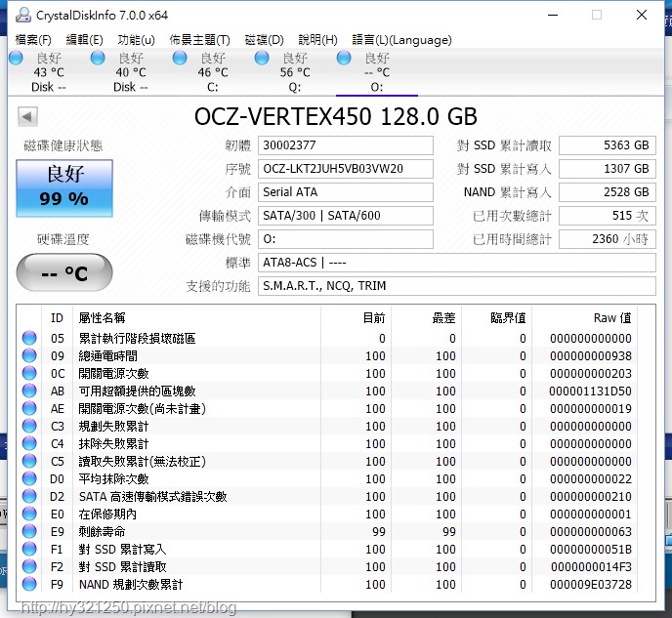Click the 屬性名稱 column header
This screenshot has width=672, height=618.
196,317
